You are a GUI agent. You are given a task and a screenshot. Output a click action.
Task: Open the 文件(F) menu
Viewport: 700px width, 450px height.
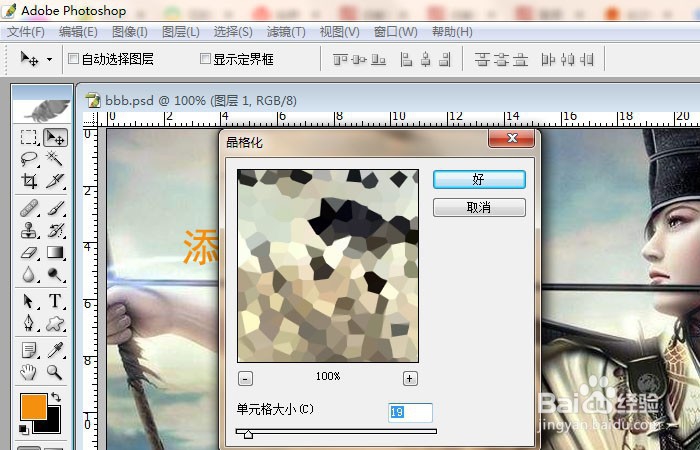point(26,32)
